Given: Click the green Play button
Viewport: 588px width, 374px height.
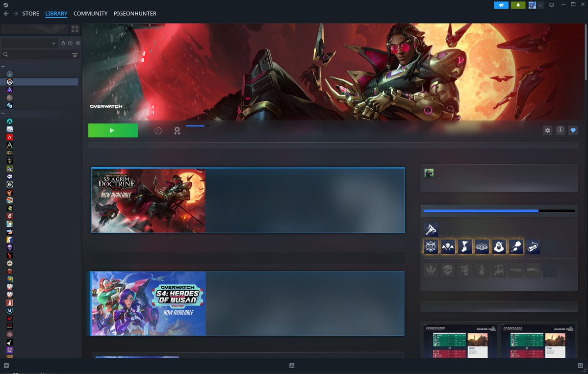Looking at the screenshot, I should (113, 130).
